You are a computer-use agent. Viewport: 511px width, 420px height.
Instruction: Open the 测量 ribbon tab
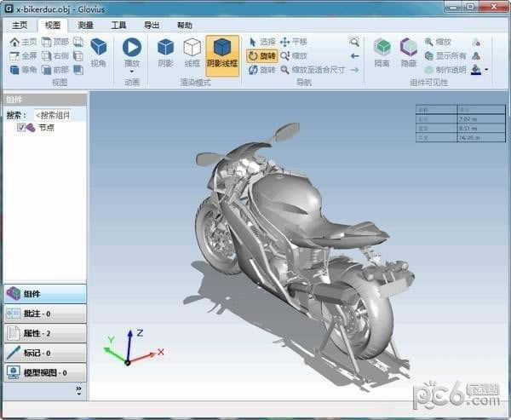pyautogui.click(x=85, y=26)
